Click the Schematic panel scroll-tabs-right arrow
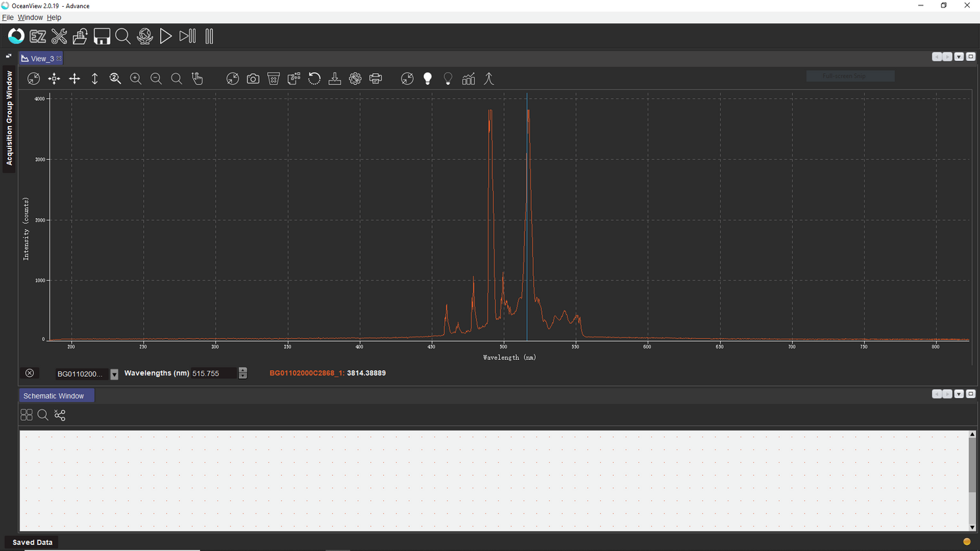Screen dimensions: 980x551 [947, 394]
